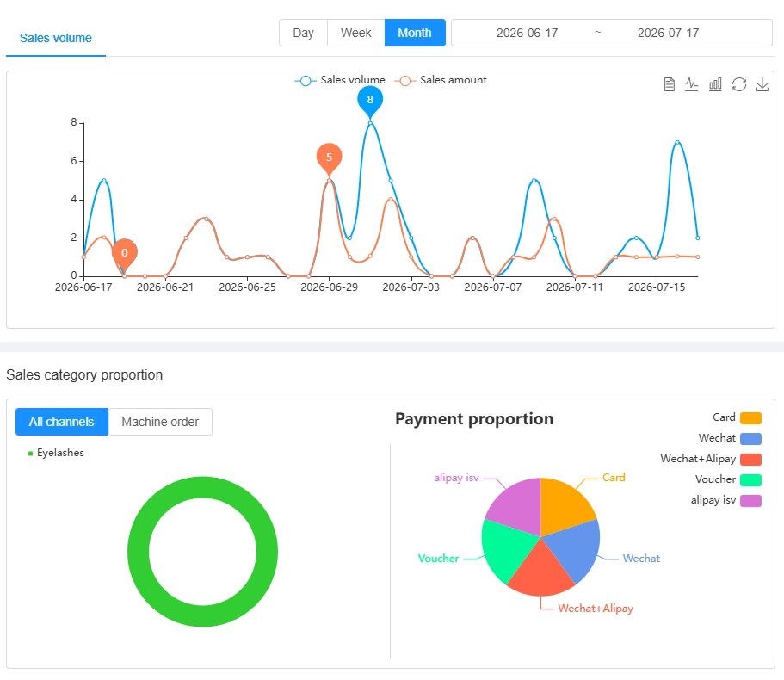Click the blue Wechat pie slice
This screenshot has width=784, height=680.
(x=574, y=549)
